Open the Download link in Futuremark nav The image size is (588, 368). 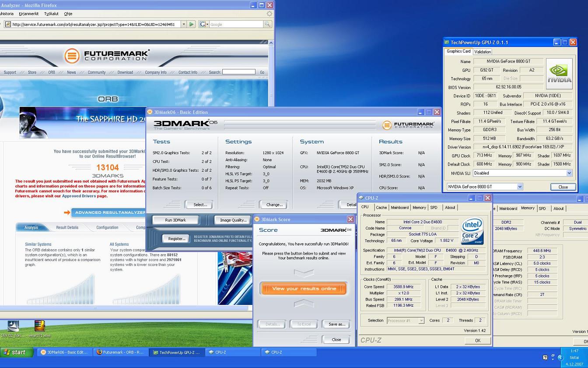click(125, 72)
